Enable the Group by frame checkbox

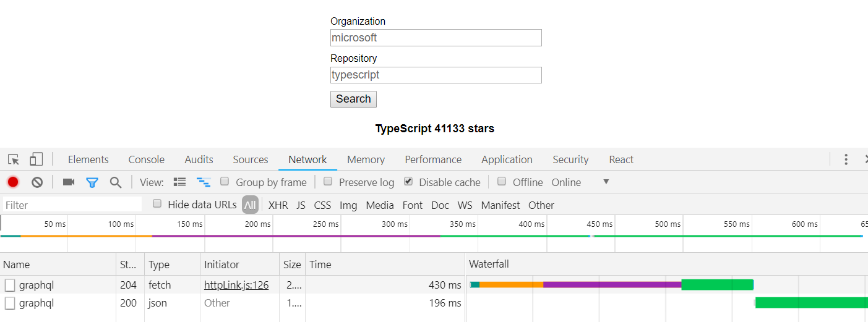(225, 182)
